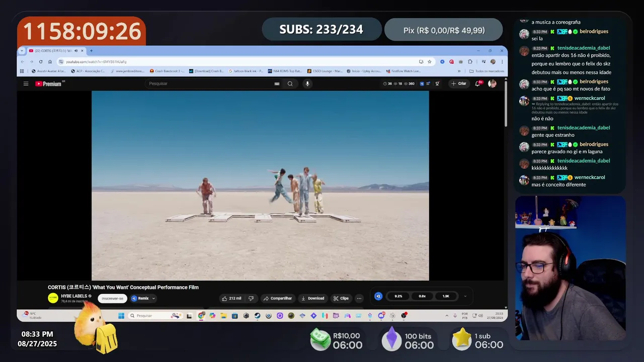
Task: Go to browser home page icon
Action: 50,61
